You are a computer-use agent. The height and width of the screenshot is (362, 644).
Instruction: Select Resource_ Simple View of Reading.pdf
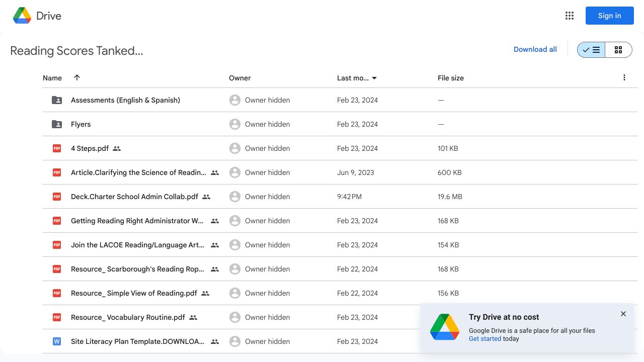(x=134, y=293)
